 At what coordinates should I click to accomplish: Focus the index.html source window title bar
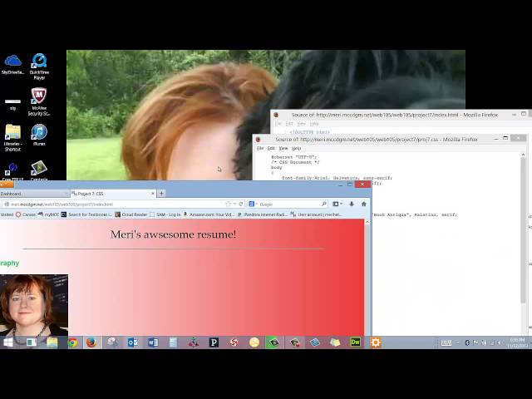[393, 115]
